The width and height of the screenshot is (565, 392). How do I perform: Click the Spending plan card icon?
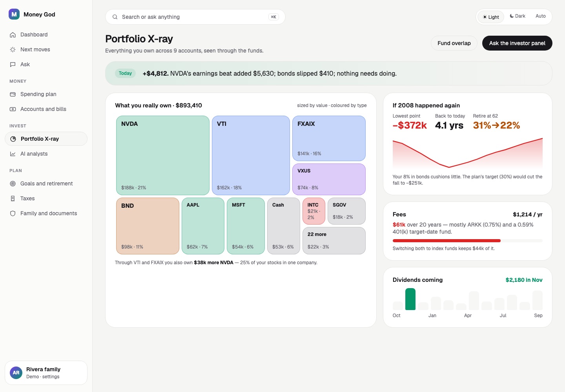click(13, 94)
